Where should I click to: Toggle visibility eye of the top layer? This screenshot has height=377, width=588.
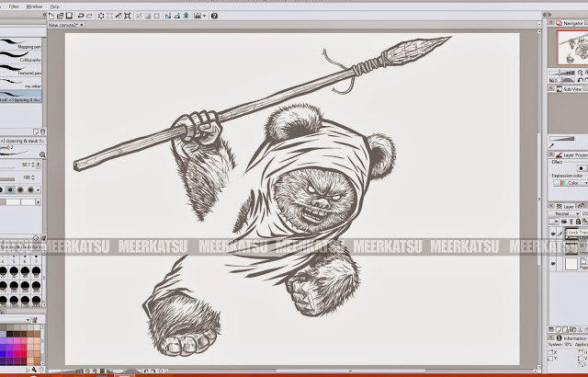click(x=553, y=234)
